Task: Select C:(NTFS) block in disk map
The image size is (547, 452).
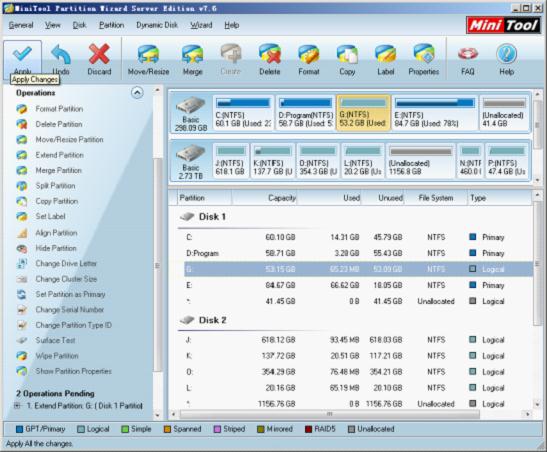Action: pos(243,113)
